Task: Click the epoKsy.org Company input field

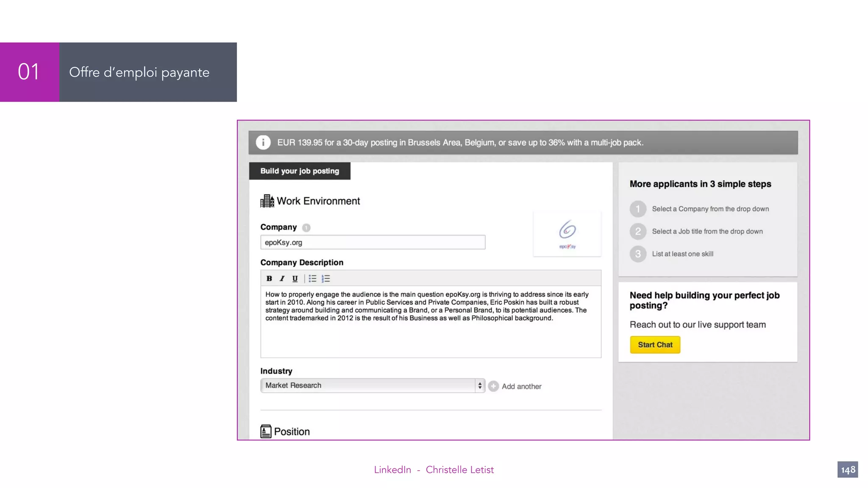Action: click(x=373, y=242)
